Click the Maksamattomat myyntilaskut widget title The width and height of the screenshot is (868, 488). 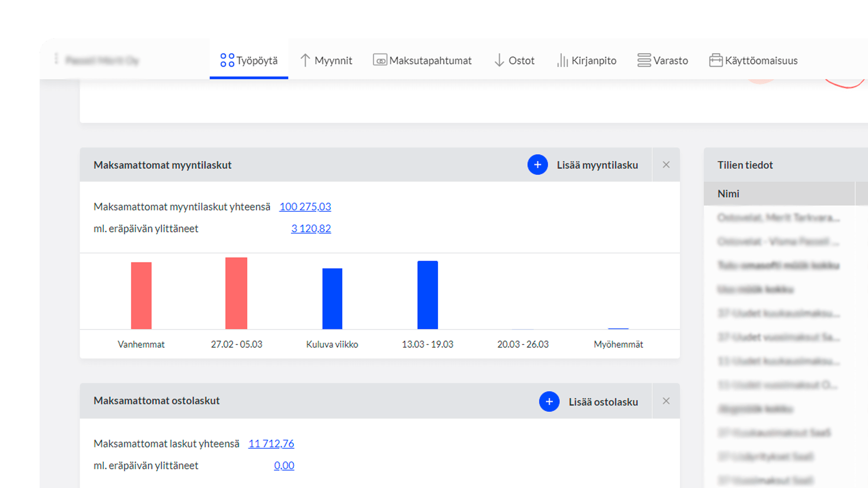coord(163,165)
